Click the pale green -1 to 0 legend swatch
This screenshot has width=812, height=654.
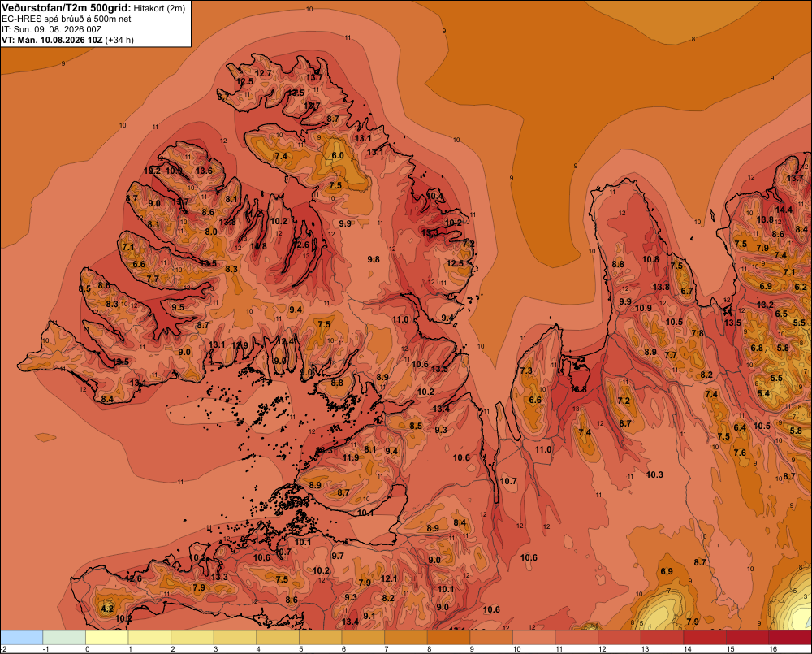tap(64, 638)
